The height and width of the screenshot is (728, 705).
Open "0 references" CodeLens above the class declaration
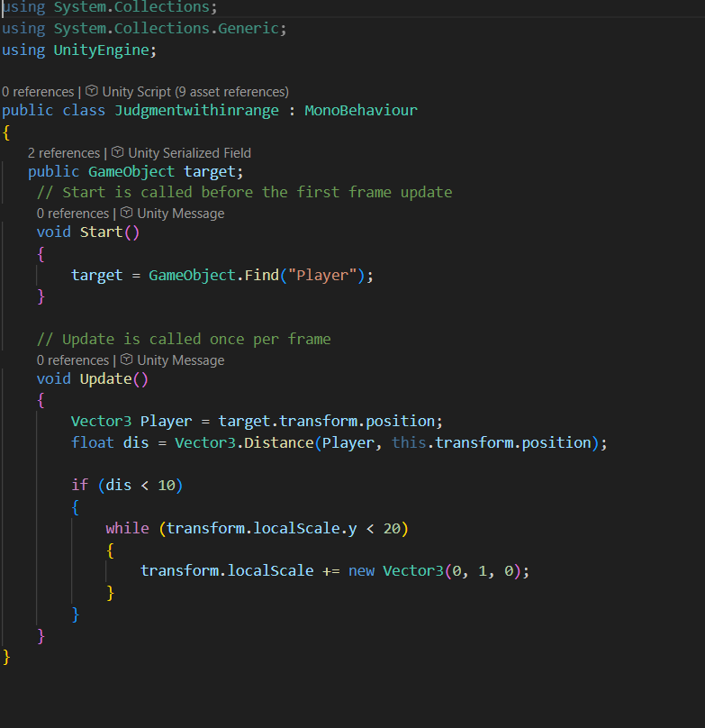click(38, 92)
